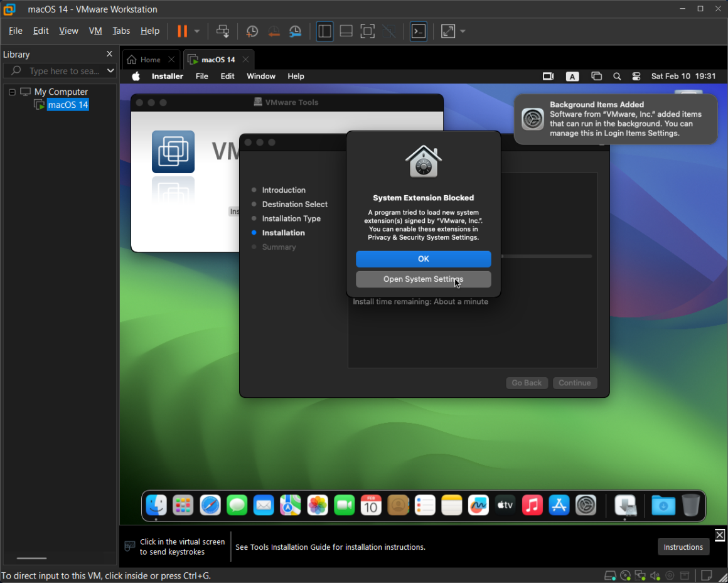Screen dimensions: 728x583
Task: Click Installation step in installer sidebar
Action: pyautogui.click(x=283, y=233)
